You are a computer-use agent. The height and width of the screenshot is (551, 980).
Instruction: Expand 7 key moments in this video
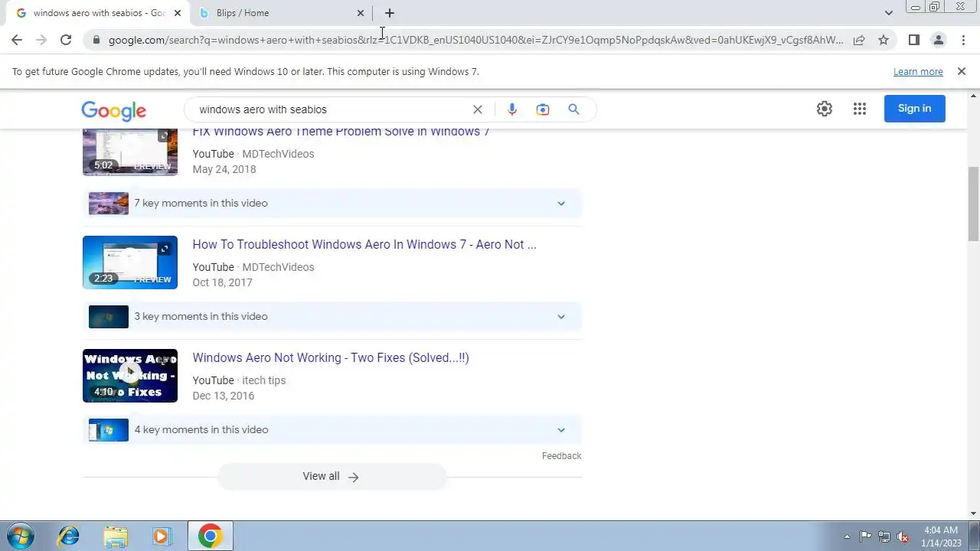click(332, 203)
